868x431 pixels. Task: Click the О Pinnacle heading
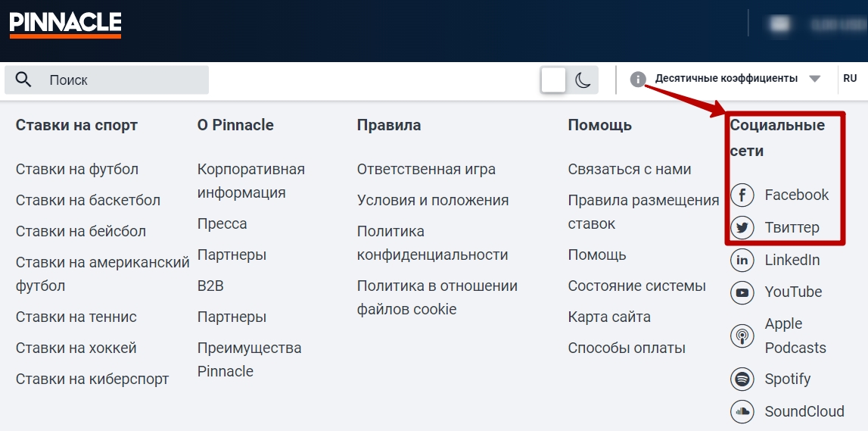click(235, 125)
